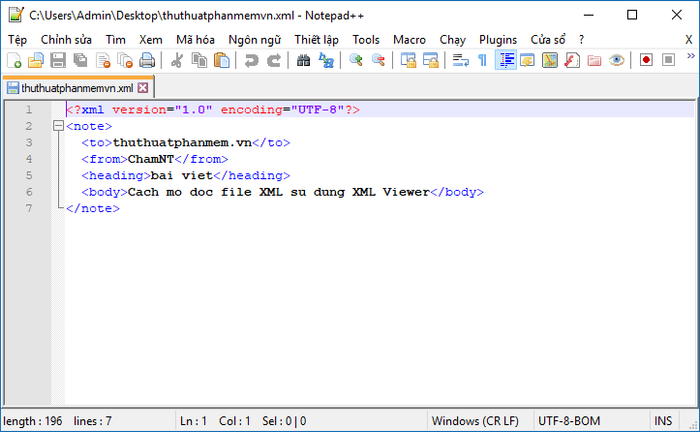Click Windows (CR LF) status field
Image resolution: width=700 pixels, height=432 pixels.
(475, 421)
